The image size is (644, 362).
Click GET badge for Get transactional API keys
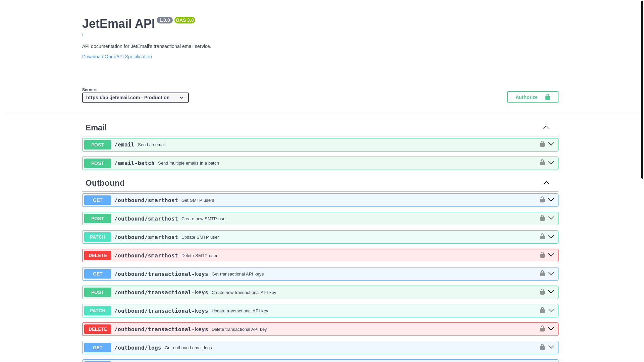98,274
